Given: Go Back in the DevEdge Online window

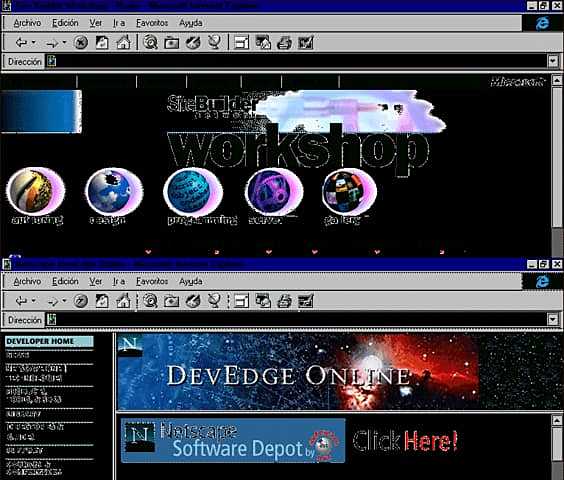Looking at the screenshot, I should click(21, 301).
